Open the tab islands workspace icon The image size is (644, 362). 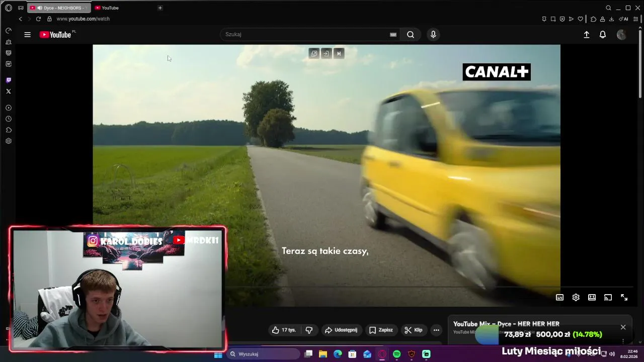[21, 8]
